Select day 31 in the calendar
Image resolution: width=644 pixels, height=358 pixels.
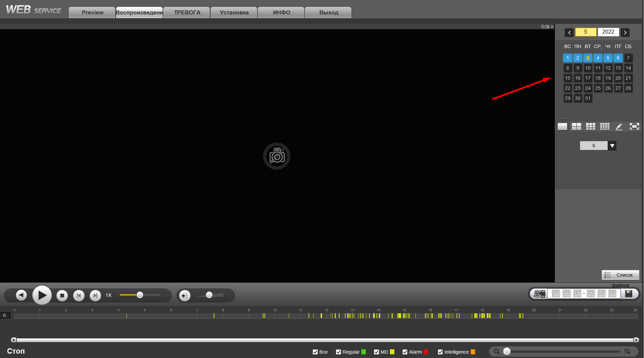pyautogui.click(x=588, y=98)
